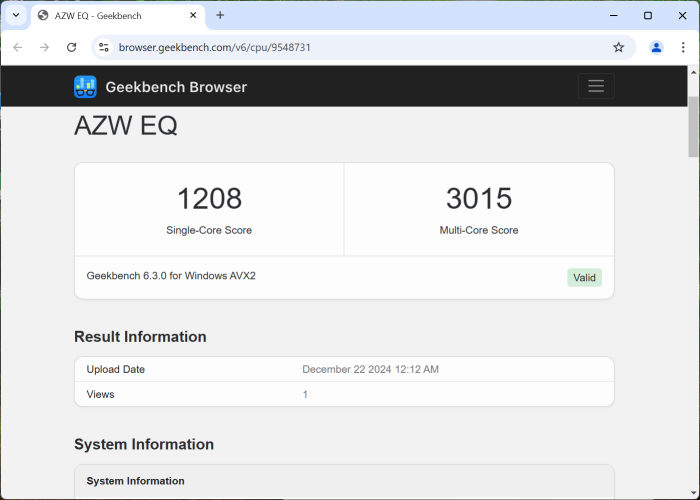Select the AZW EQ - Geekbench tab
700x500 pixels.
(118, 16)
